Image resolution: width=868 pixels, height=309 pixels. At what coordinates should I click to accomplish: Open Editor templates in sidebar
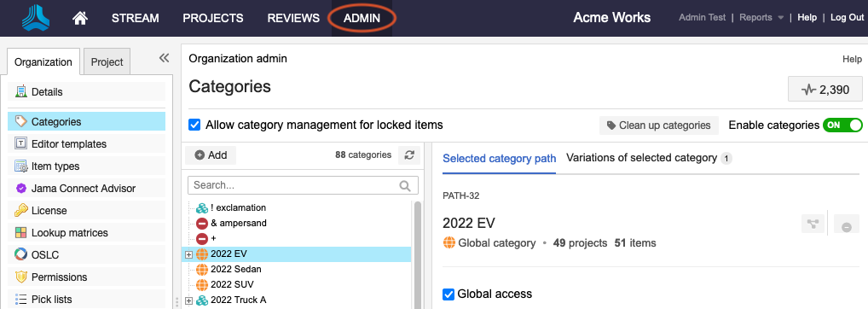pos(86,144)
